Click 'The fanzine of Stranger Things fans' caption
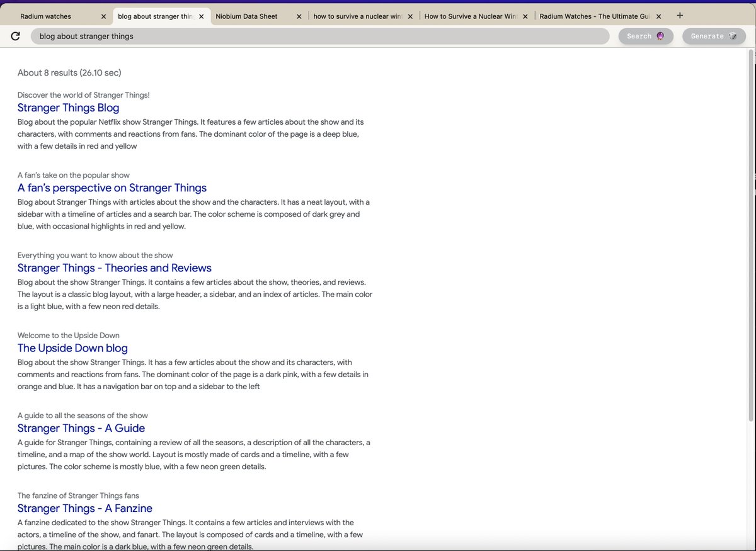The width and height of the screenshot is (756, 551). [78, 496]
